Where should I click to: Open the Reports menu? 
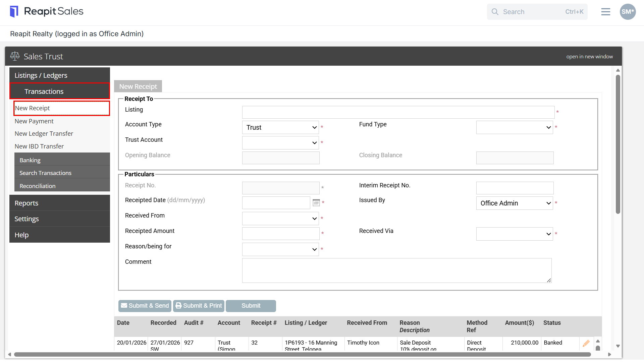pyautogui.click(x=60, y=203)
